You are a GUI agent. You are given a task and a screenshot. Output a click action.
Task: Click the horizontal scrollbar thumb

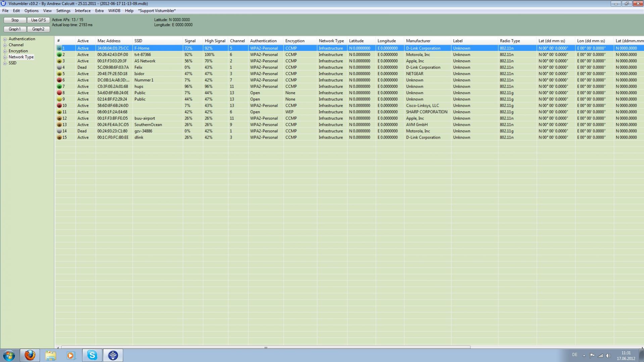coord(266,348)
